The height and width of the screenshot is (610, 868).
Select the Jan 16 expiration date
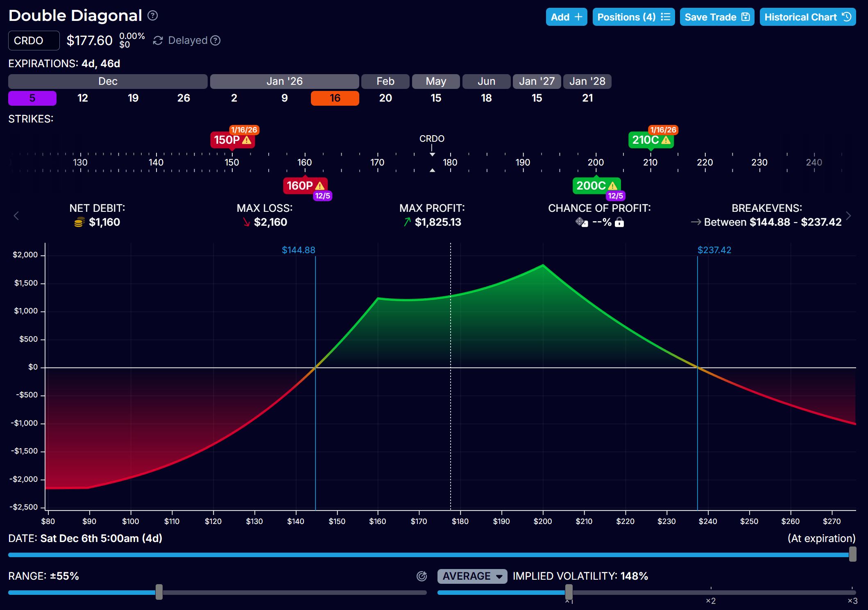(335, 98)
